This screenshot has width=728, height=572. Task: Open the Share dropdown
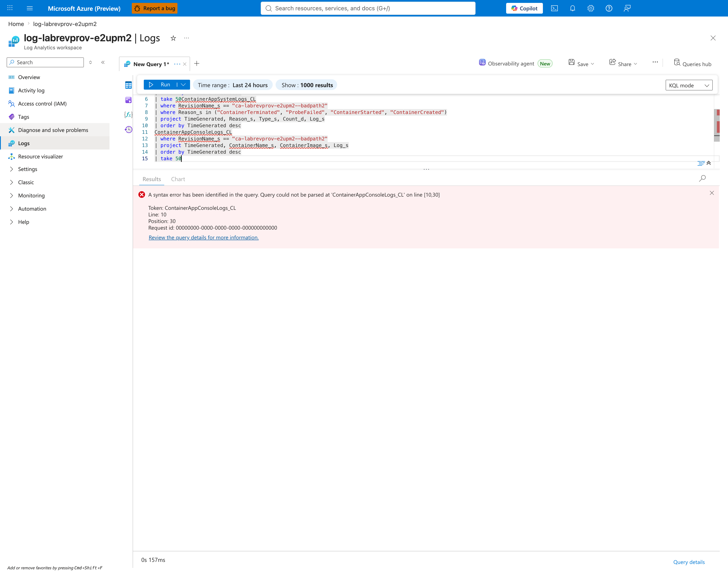(623, 63)
